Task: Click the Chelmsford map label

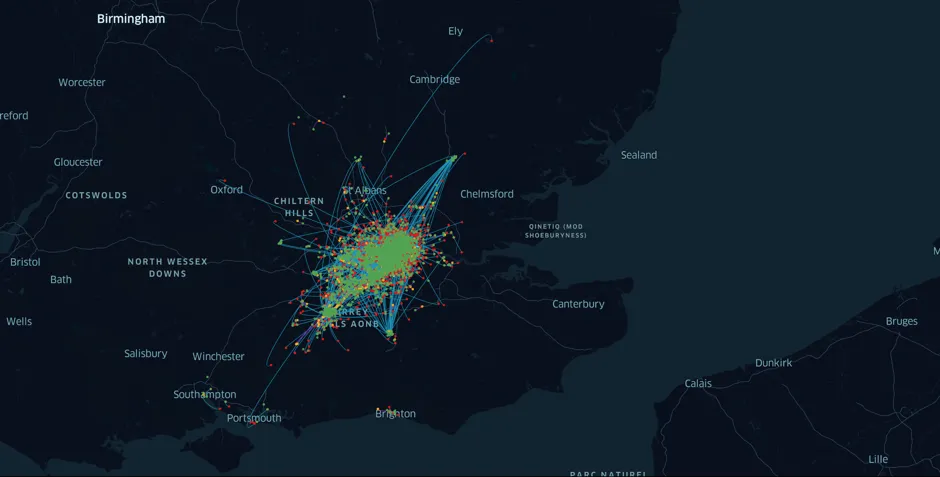Action: coord(487,194)
